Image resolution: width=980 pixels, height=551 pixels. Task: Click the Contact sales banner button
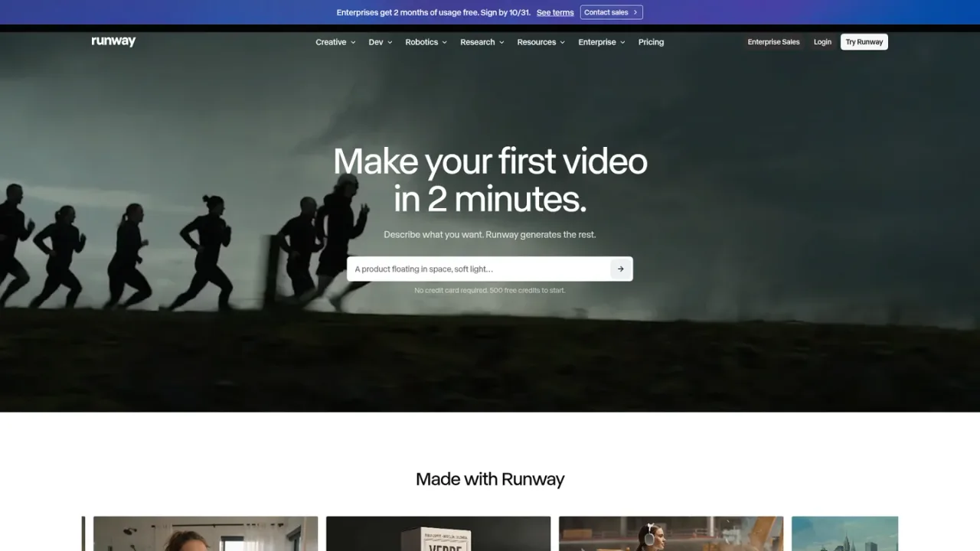(611, 12)
